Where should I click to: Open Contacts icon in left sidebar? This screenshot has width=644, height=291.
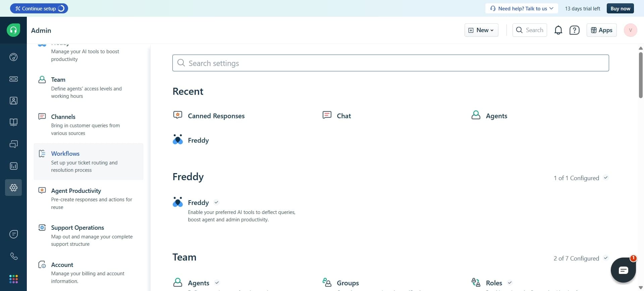13,101
